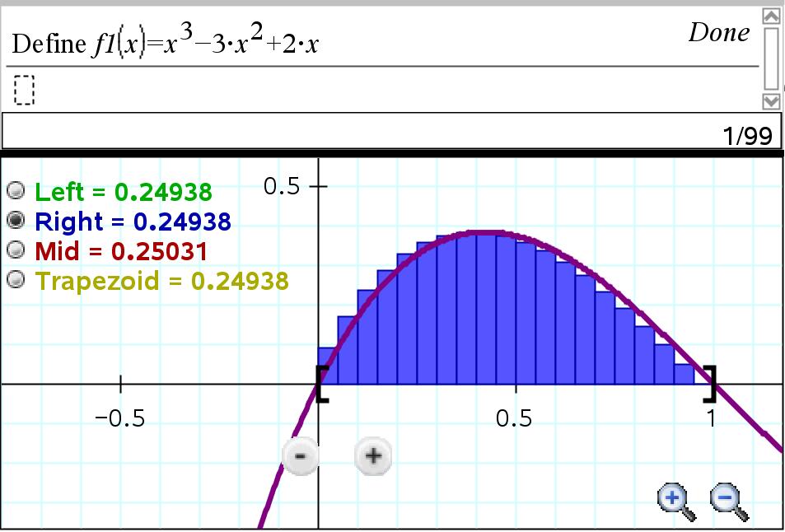
Task: Click the selected Right sum radio button
Action: pos(16,221)
